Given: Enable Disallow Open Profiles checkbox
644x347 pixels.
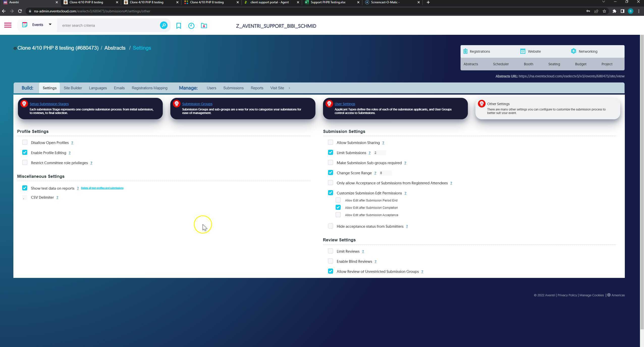Looking at the screenshot, I should [25, 142].
